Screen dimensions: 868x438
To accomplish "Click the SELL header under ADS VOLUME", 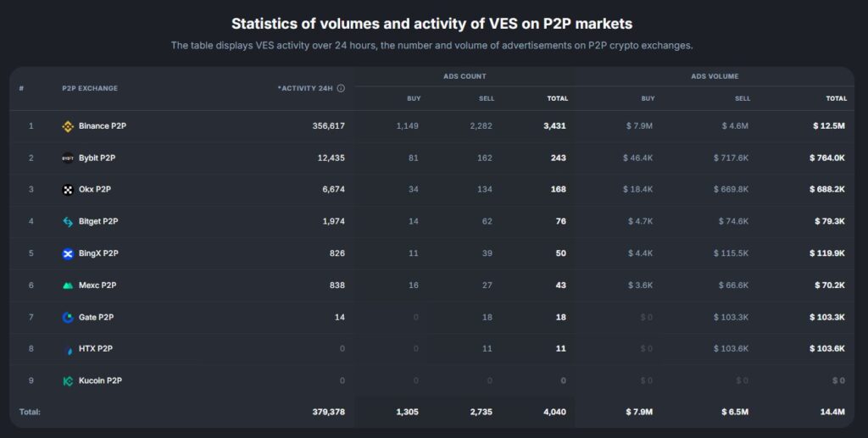I will (743, 98).
